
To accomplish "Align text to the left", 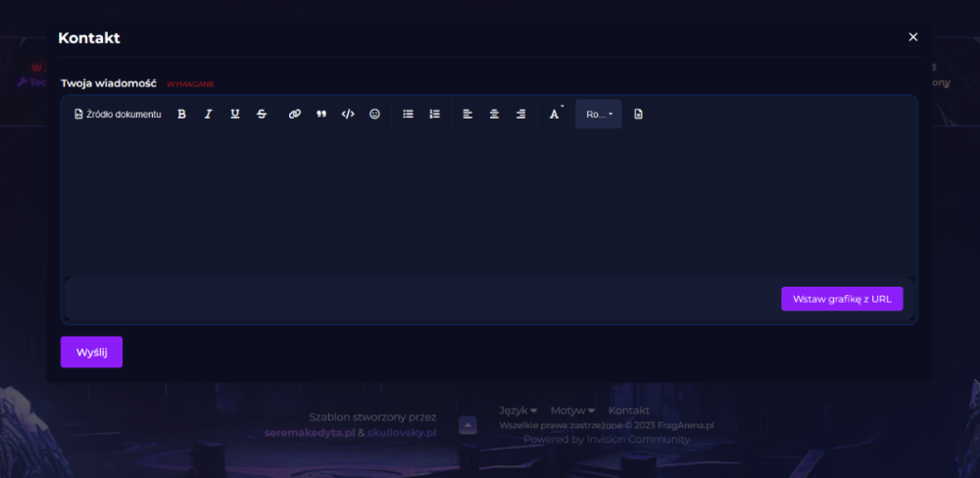I will coord(467,115).
